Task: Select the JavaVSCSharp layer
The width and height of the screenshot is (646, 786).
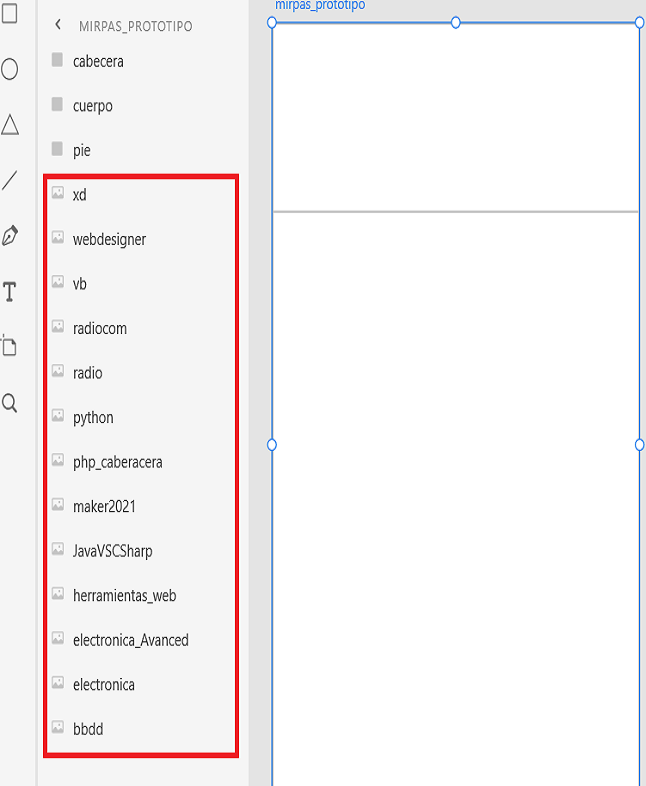Action: click(112, 551)
